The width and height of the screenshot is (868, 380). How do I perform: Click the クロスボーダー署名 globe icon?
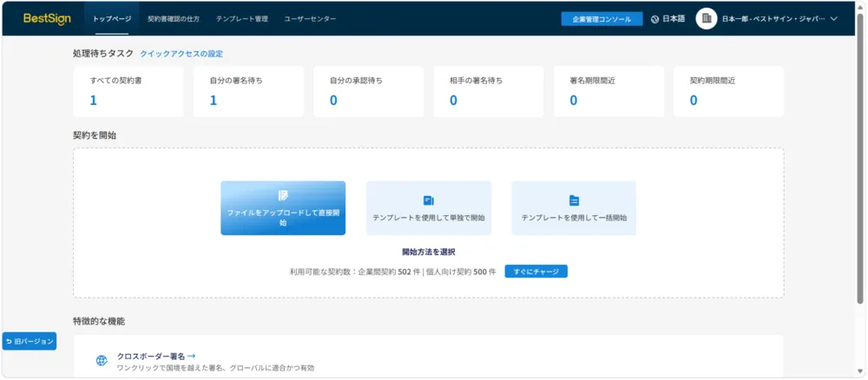(102, 361)
